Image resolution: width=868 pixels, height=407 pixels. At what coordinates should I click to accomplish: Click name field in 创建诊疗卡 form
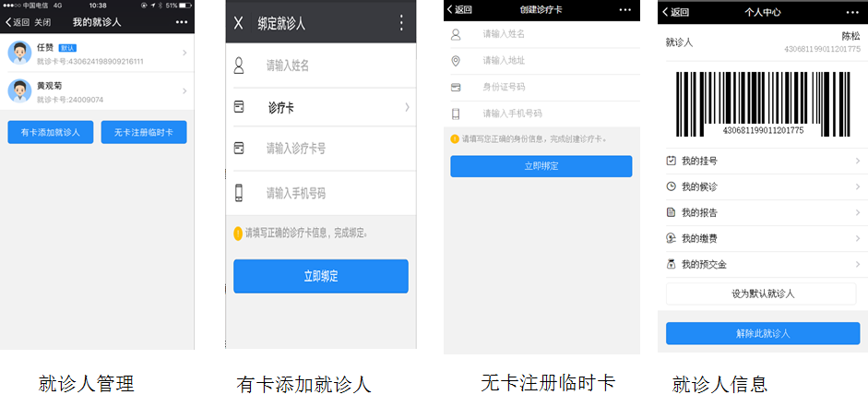tap(542, 34)
